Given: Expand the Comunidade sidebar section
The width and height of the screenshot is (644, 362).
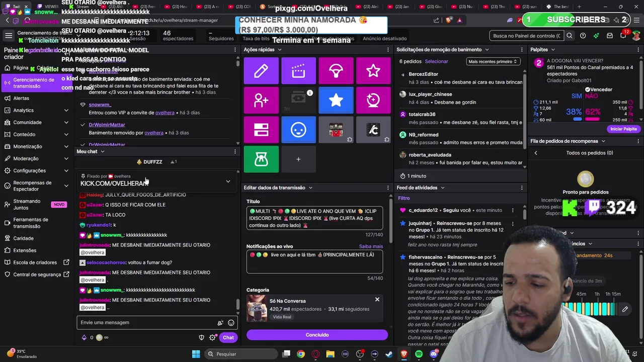Looking at the screenshot, I should [66, 122].
